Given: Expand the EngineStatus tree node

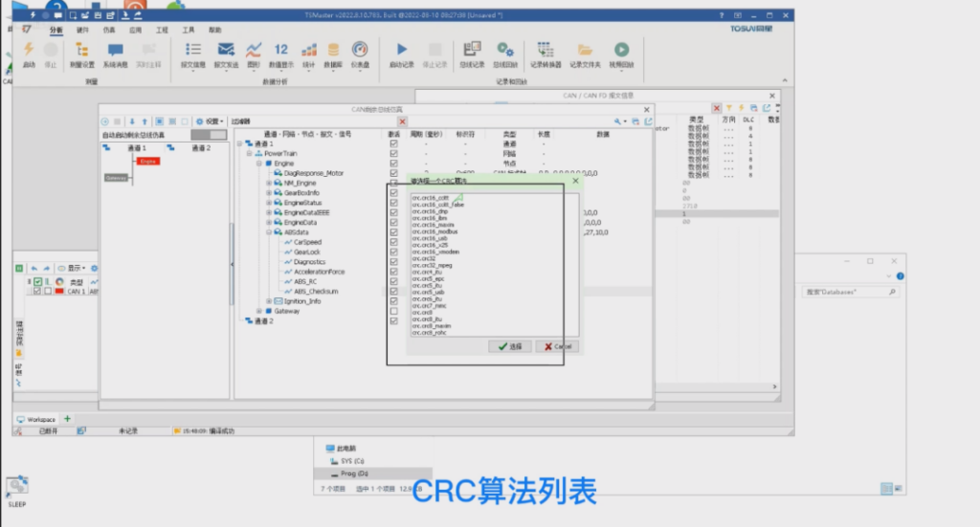Looking at the screenshot, I should pos(269,203).
